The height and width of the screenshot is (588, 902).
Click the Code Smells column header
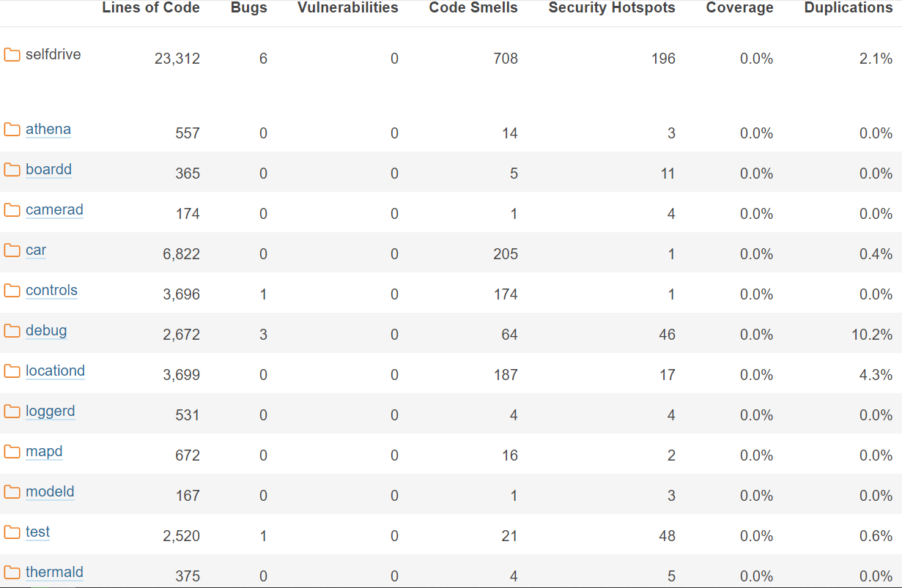point(473,8)
